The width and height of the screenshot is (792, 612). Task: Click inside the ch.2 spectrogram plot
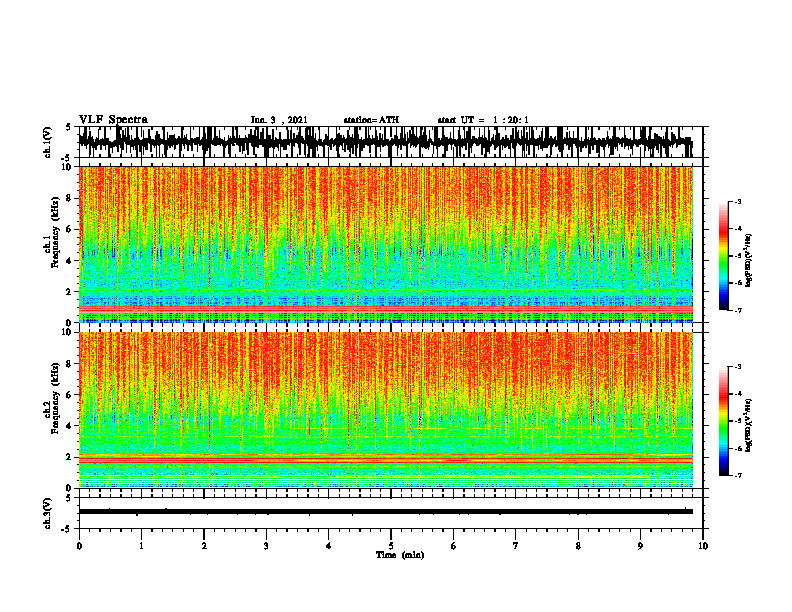point(386,410)
